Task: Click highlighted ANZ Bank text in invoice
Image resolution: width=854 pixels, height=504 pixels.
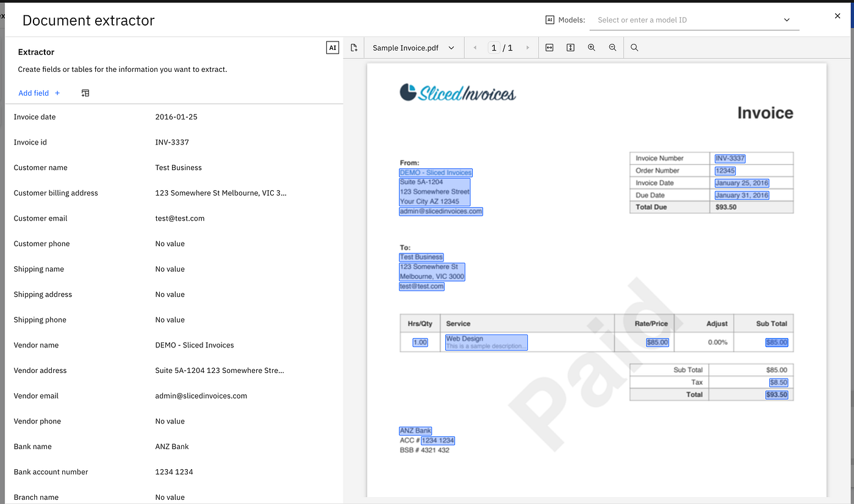Action: (x=415, y=431)
